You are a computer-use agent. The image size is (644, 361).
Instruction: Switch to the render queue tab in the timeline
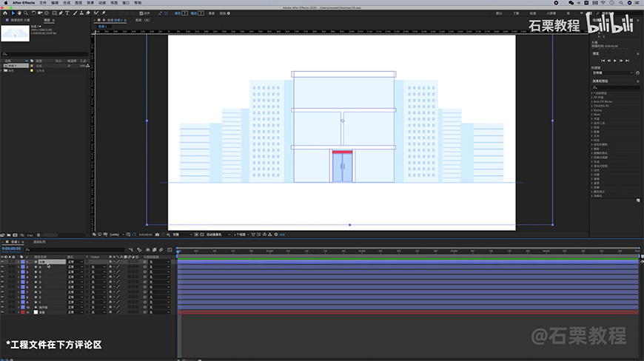pos(39,242)
